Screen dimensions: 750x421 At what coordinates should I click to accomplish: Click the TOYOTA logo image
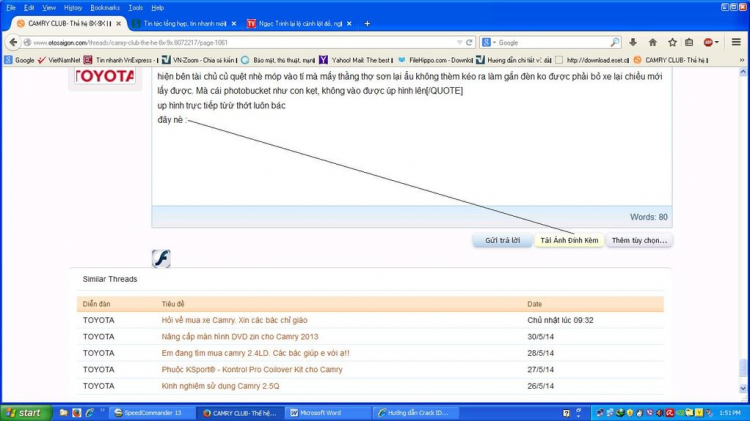(x=105, y=76)
